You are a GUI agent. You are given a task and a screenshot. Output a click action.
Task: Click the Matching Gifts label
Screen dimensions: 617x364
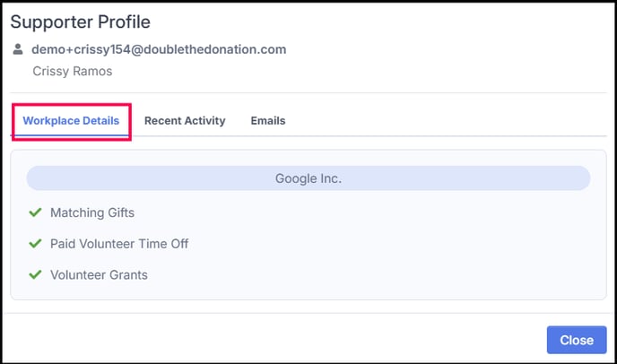pyautogui.click(x=92, y=212)
